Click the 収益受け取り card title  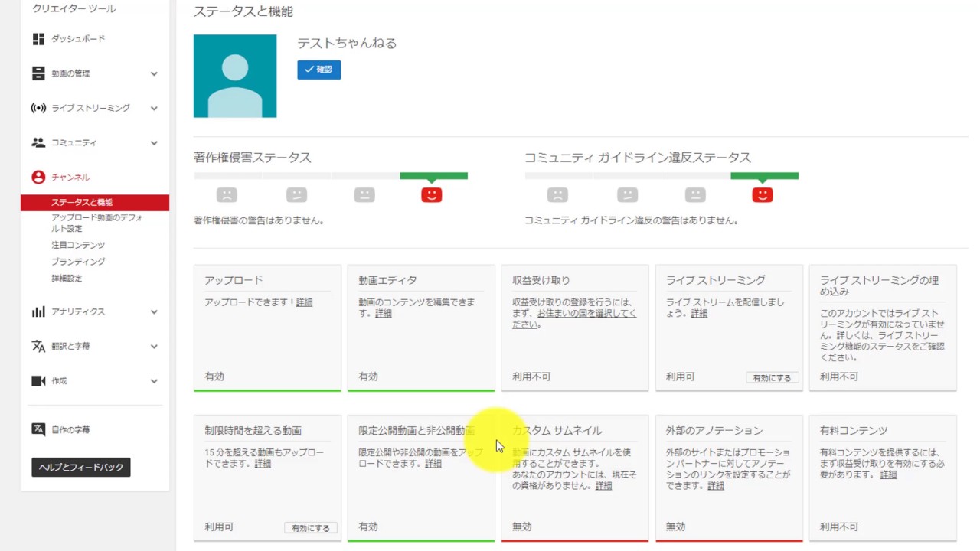pyautogui.click(x=541, y=280)
